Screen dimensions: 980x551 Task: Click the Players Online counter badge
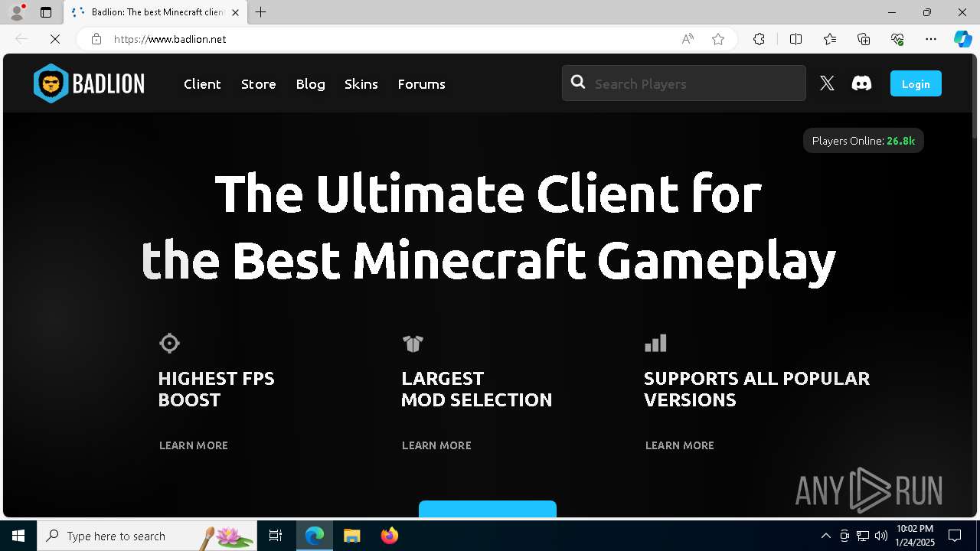864,141
